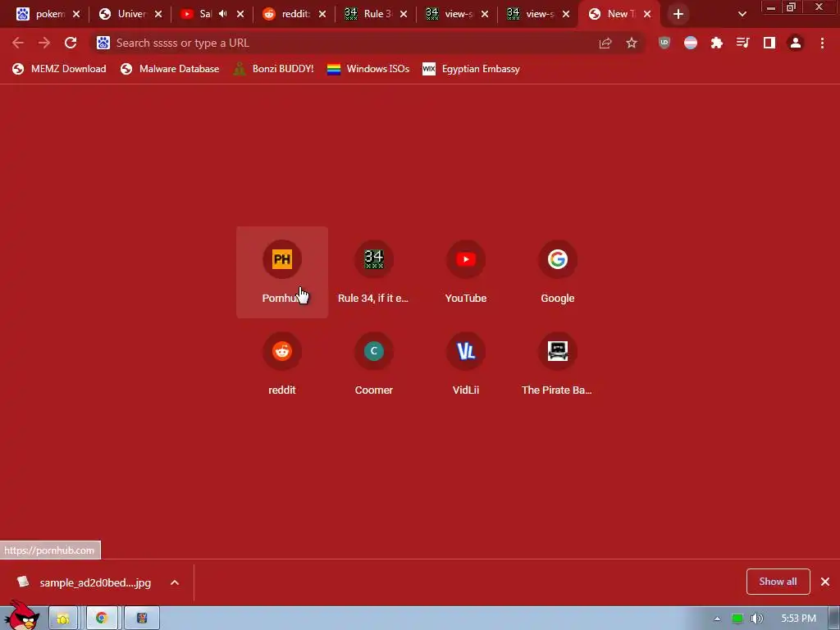Open the Malware Database bookmark
This screenshot has height=630, width=840.
(170, 69)
